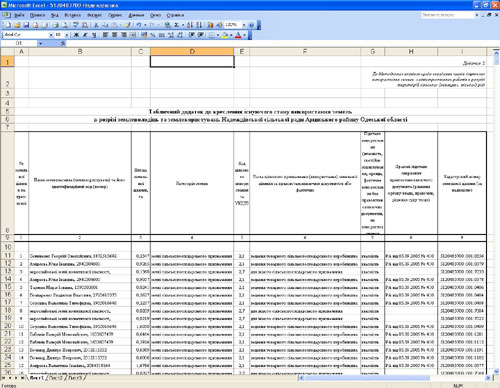Image resolution: width=500 pixels, height=388 pixels.
Task: Merge and center cells
Action: tap(133, 35)
